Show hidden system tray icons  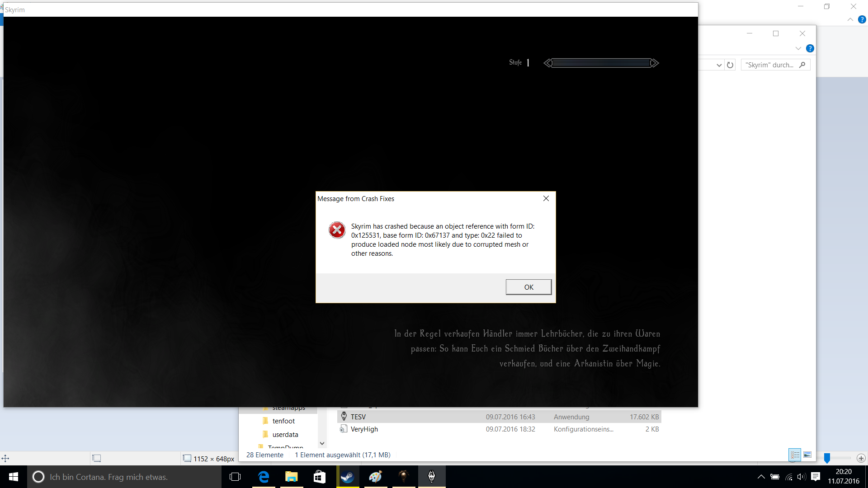(x=761, y=477)
